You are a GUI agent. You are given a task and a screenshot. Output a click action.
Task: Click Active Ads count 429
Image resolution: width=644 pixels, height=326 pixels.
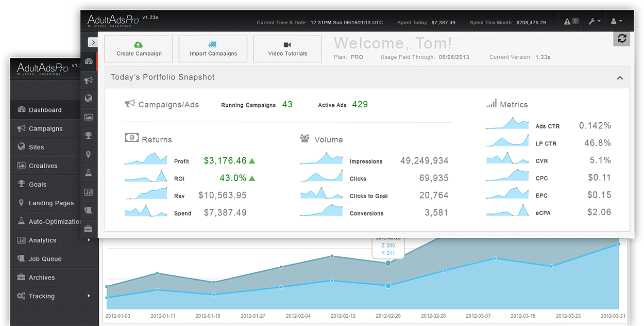[360, 105]
